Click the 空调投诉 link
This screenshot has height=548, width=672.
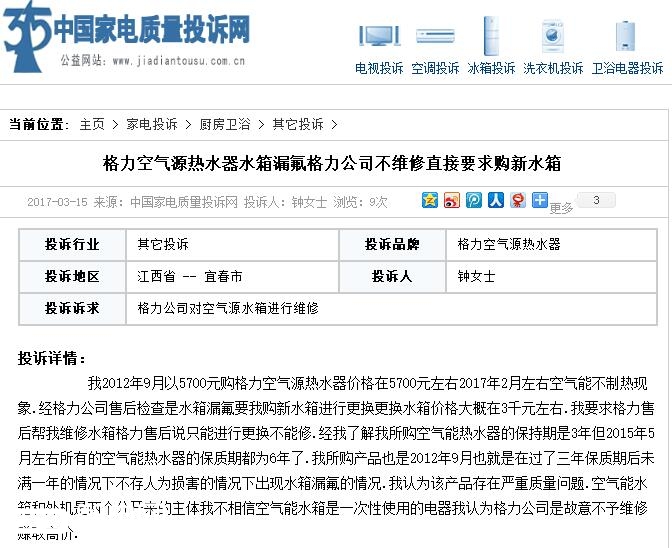pos(435,68)
